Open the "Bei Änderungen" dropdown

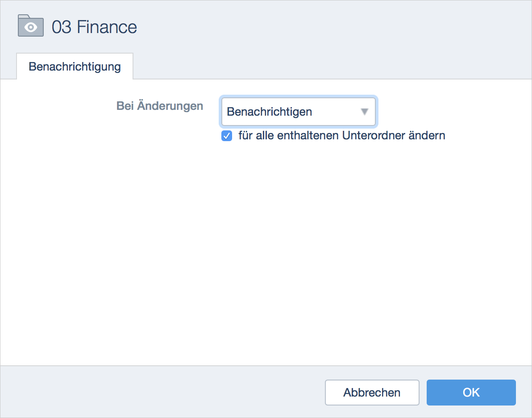(298, 112)
